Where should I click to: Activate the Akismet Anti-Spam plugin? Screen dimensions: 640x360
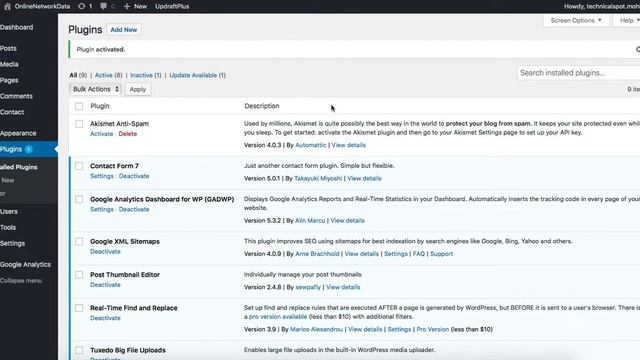102,134
